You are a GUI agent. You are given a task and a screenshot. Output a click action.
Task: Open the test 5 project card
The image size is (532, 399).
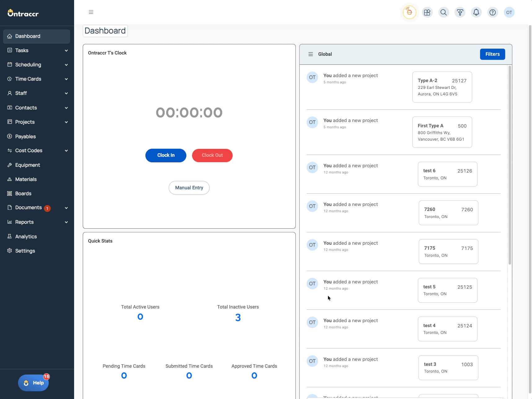point(447,290)
